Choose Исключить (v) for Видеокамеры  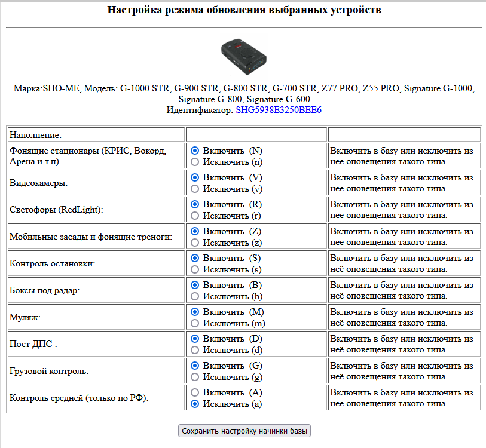(x=195, y=189)
